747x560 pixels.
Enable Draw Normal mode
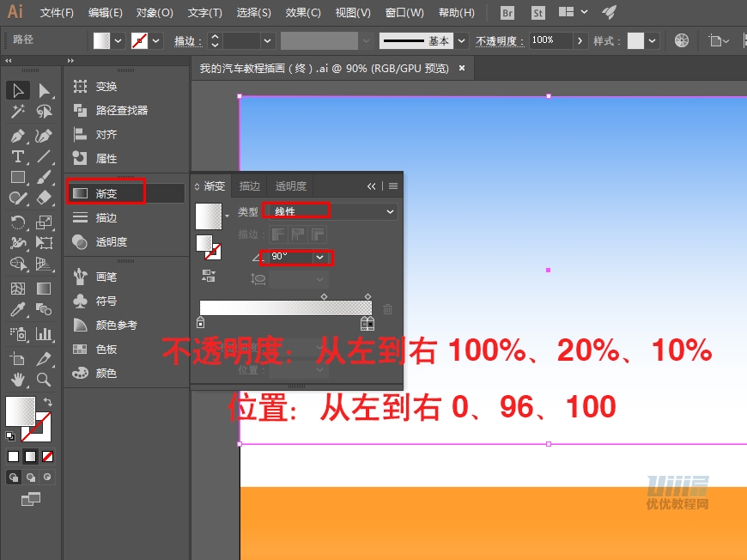(x=14, y=477)
